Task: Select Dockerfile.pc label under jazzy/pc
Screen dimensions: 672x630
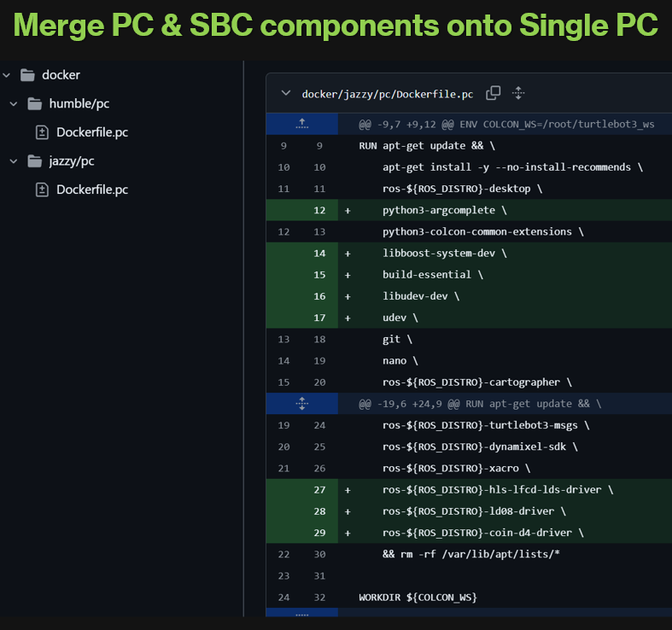Action: [x=92, y=190]
